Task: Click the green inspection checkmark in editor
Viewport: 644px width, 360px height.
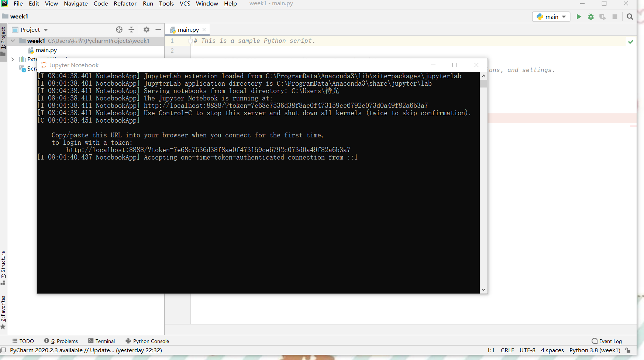Action: coord(631,41)
